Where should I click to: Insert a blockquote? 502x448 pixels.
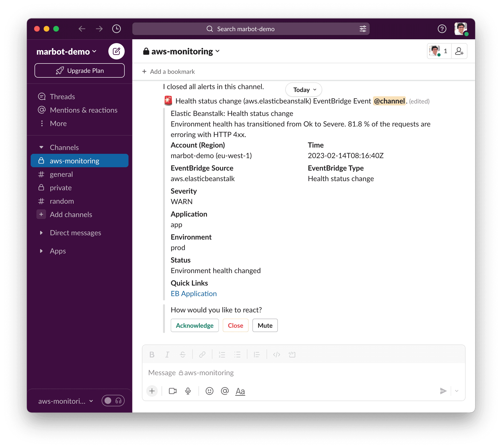[x=257, y=355]
